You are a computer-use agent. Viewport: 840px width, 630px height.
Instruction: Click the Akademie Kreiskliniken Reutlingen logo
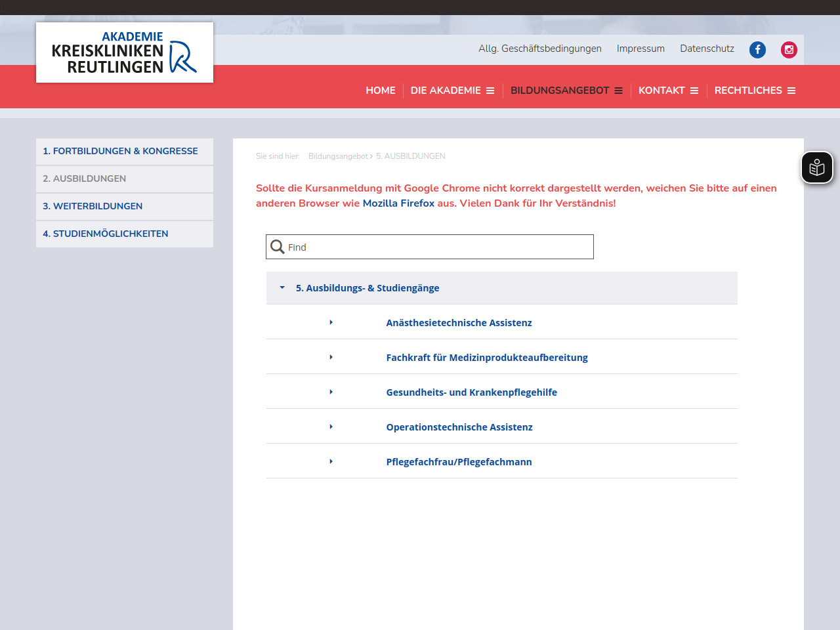click(125, 52)
